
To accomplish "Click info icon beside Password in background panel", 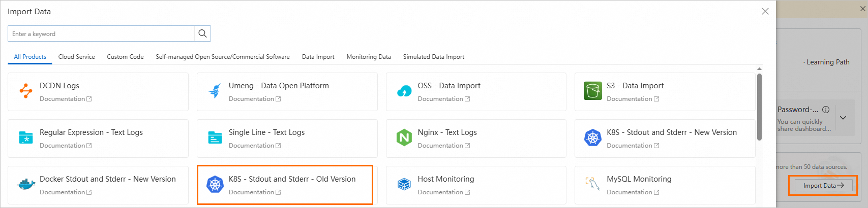I will point(826,110).
